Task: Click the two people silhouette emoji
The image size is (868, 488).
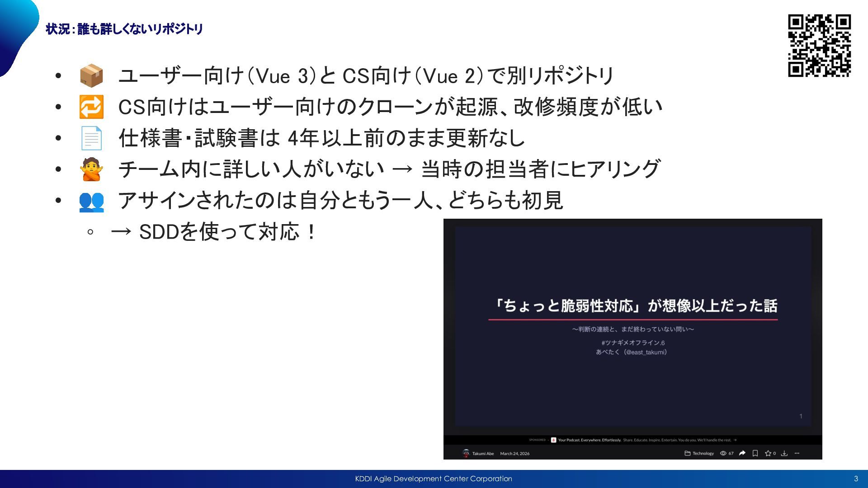Action: [91, 201]
